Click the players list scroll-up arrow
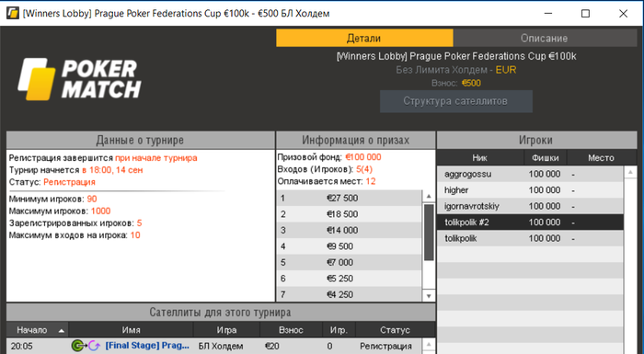Screen dimensions: 644x354 coord(630,172)
